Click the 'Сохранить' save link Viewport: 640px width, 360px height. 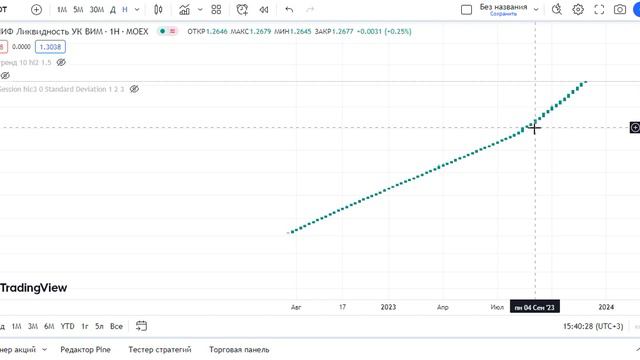point(503,14)
